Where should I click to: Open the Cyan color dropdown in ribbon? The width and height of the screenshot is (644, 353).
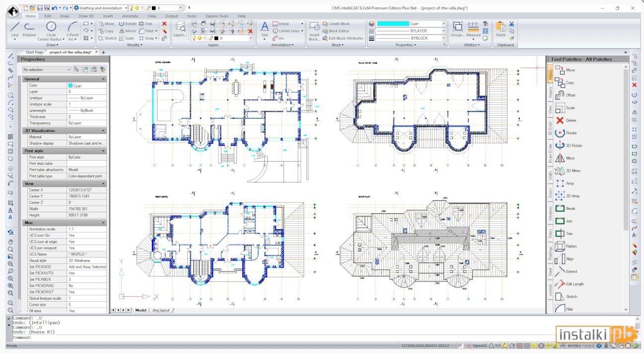(443, 23)
